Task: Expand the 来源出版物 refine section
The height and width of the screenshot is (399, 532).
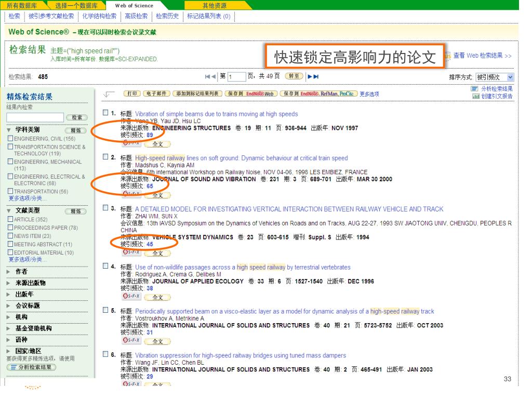Action: 8,283
